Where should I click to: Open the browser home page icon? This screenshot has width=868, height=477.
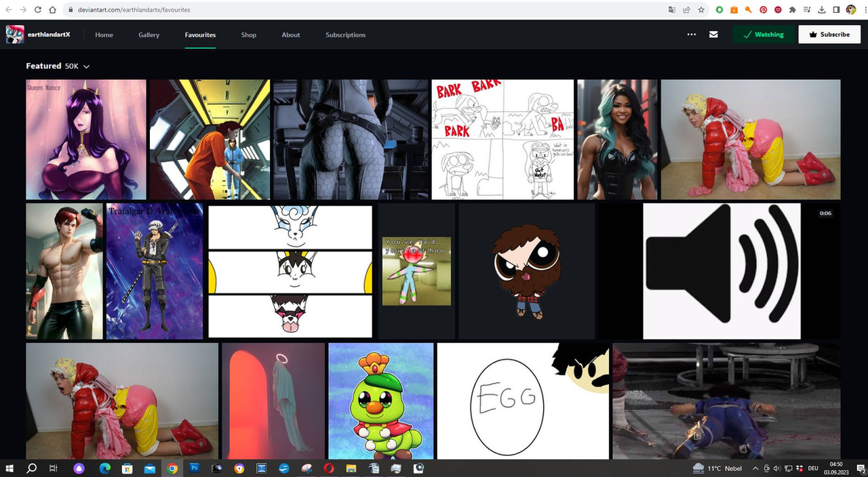tap(52, 10)
